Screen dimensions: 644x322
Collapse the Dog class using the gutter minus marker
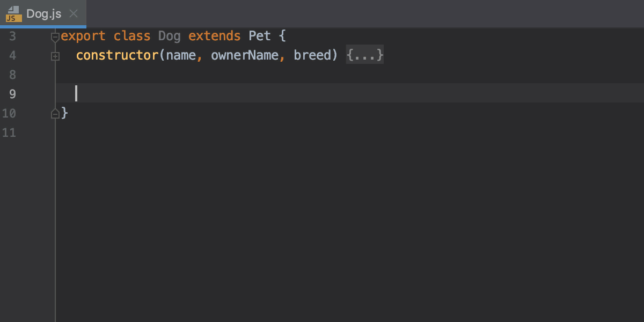(55, 36)
